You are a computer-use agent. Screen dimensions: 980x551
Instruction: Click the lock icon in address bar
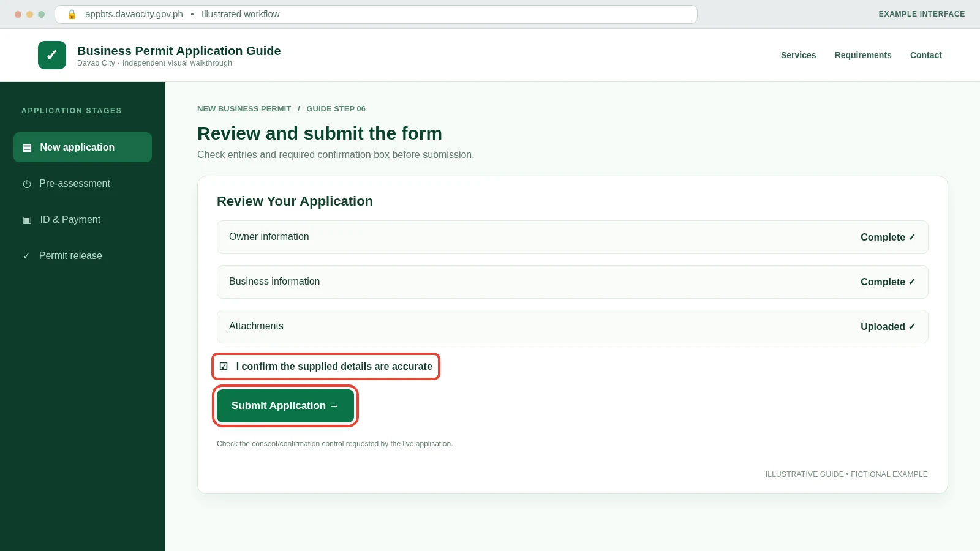72,14
